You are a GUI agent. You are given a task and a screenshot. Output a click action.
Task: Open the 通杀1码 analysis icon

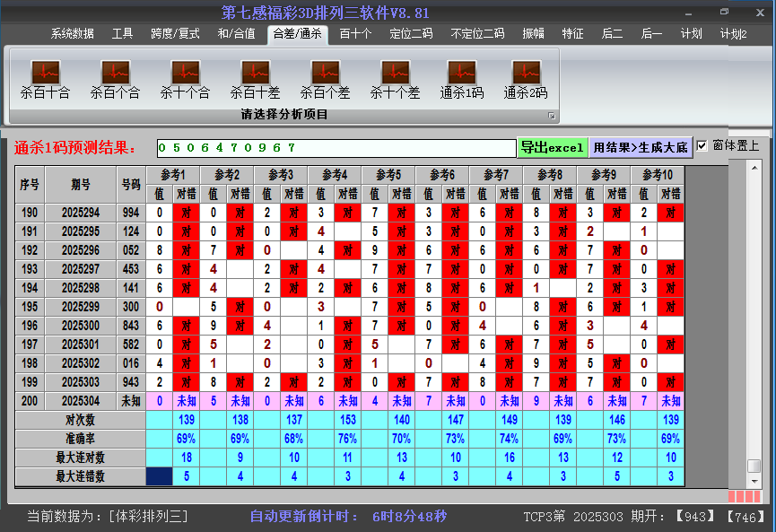(x=462, y=74)
